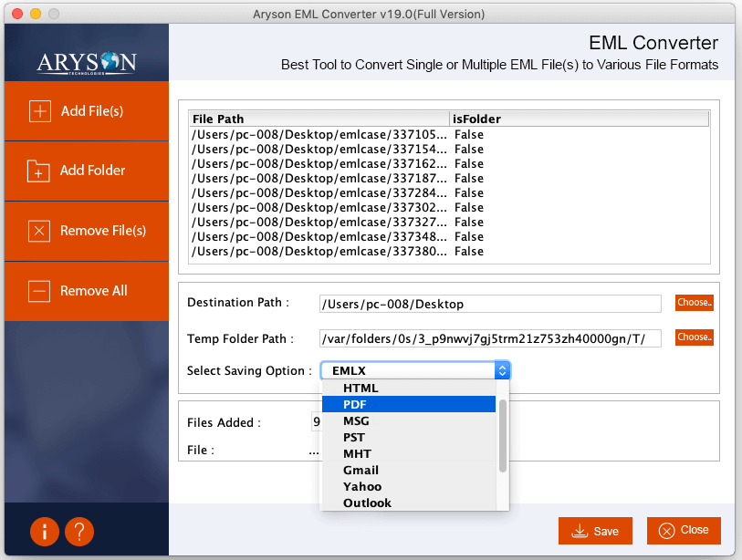742x560 pixels.
Task: Click the download icon on Save button
Action: pos(580,531)
